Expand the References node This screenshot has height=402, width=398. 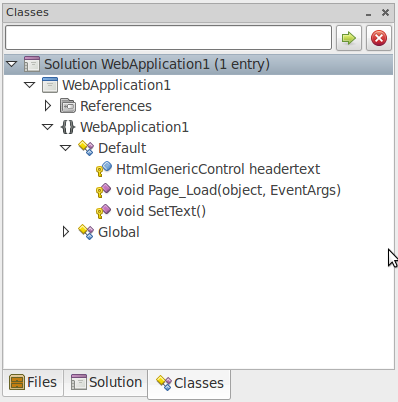(48, 106)
